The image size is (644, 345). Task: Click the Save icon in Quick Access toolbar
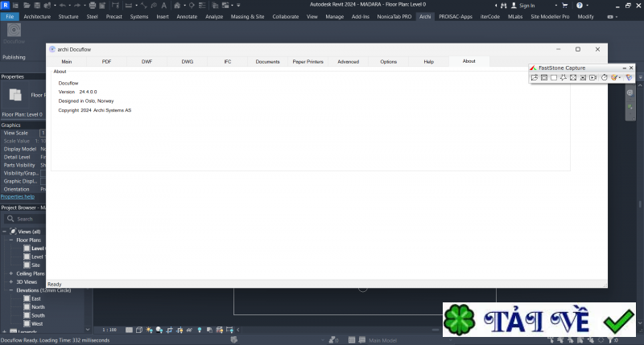click(x=37, y=6)
